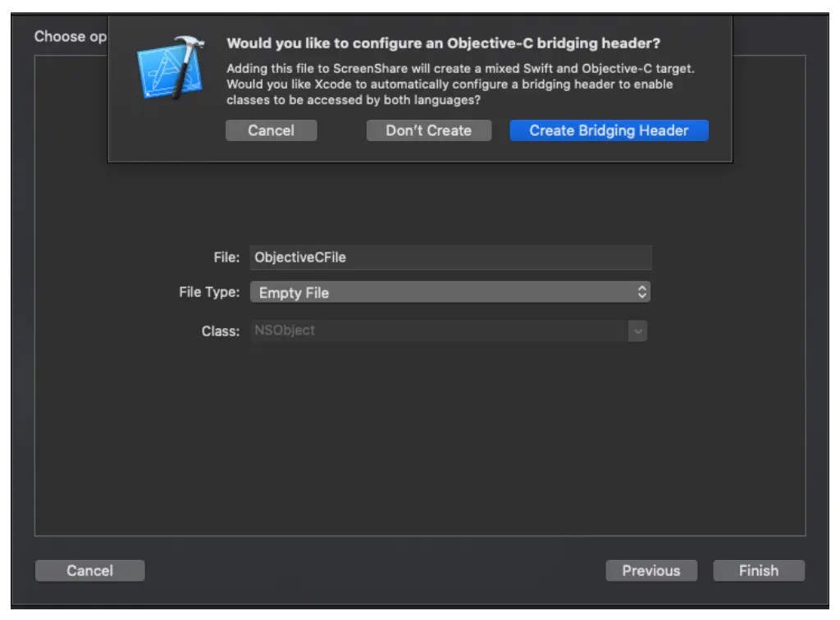Go back using the Previous button
Image resolution: width=840 pixels, height=620 pixels.
(x=651, y=570)
